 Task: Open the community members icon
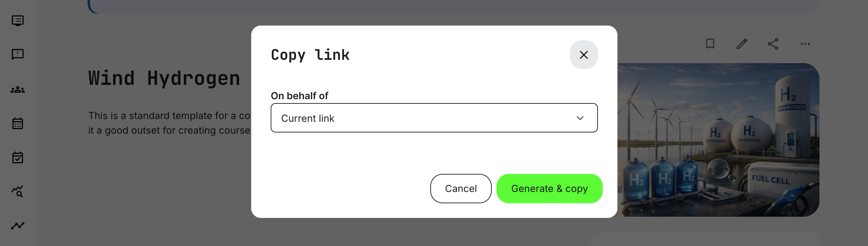[18, 89]
